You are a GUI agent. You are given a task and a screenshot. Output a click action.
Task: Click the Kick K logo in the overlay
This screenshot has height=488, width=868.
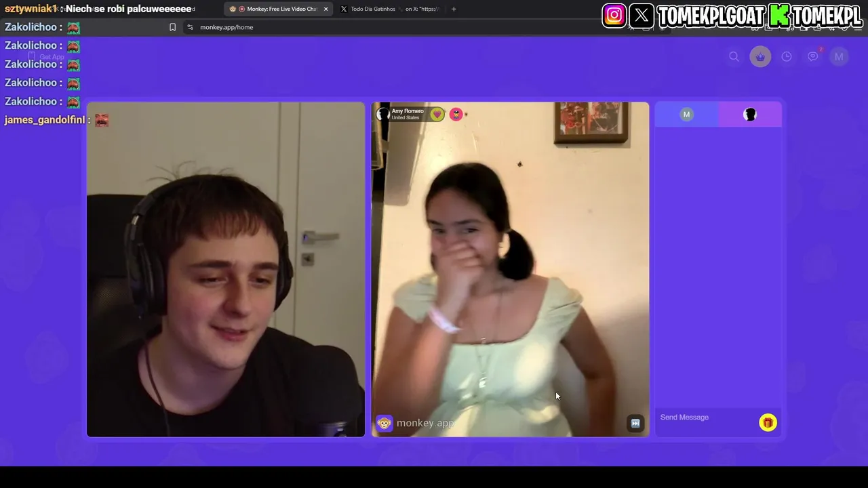(x=780, y=15)
